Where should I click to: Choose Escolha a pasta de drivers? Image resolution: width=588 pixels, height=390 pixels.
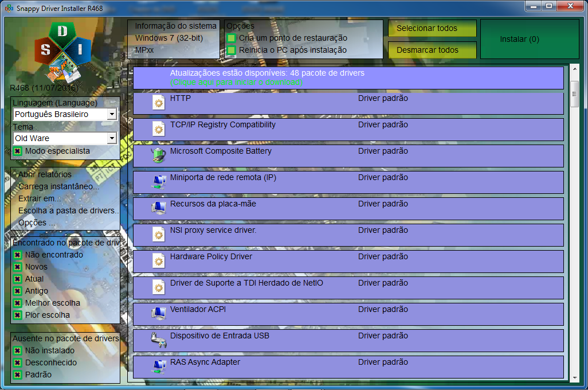(68, 210)
